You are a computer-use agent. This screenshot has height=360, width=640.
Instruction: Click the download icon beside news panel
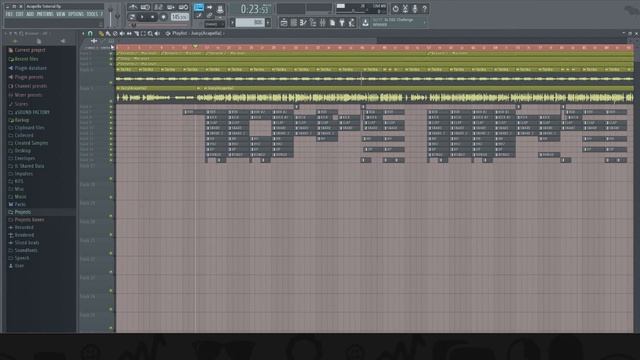click(365, 23)
